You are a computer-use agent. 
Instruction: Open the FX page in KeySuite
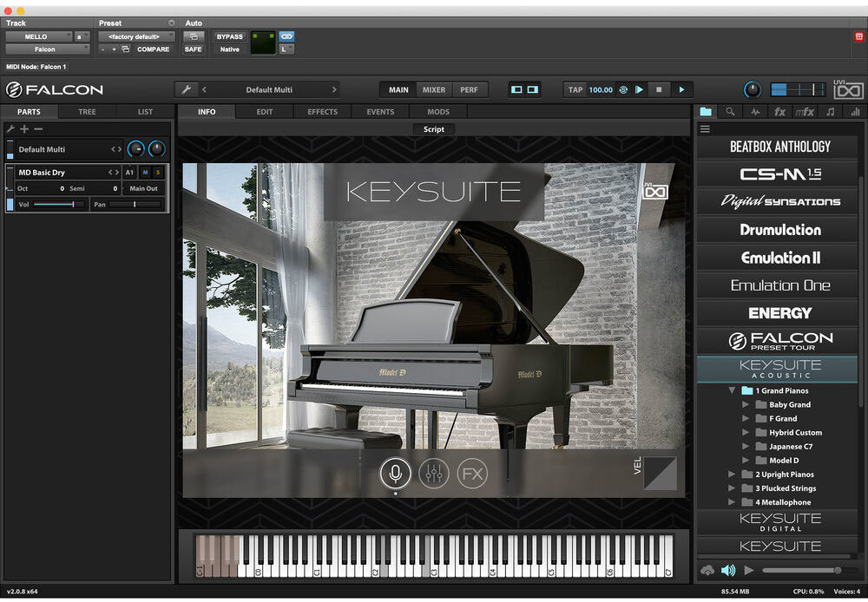[472, 474]
